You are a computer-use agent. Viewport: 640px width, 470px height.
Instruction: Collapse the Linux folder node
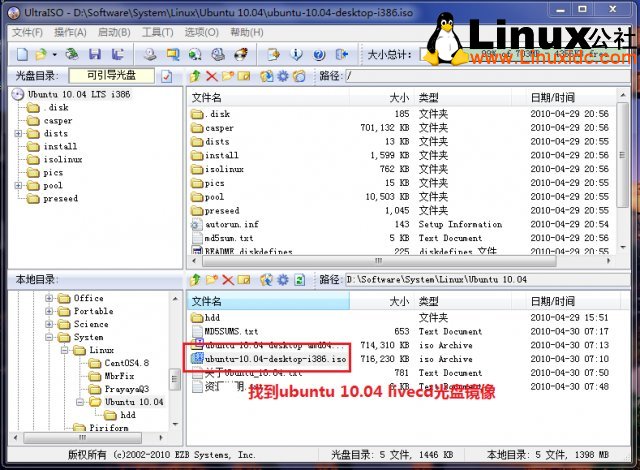click(64, 350)
